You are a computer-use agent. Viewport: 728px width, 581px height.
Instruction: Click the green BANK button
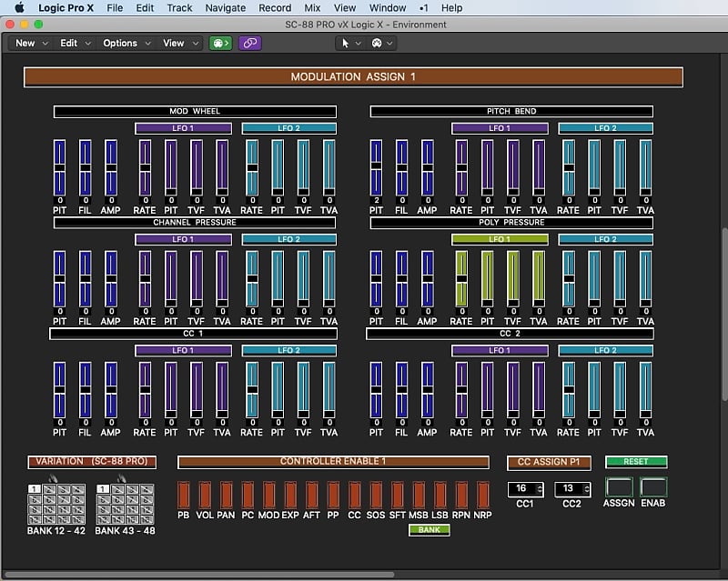(430, 530)
